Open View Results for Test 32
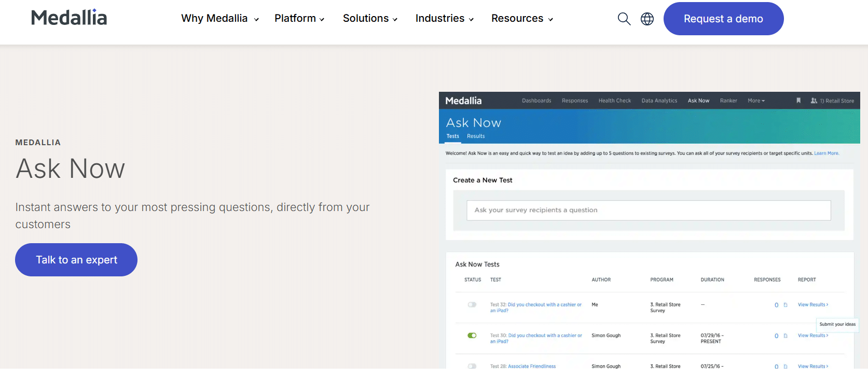Image resolution: width=868 pixels, height=392 pixels. [813, 305]
